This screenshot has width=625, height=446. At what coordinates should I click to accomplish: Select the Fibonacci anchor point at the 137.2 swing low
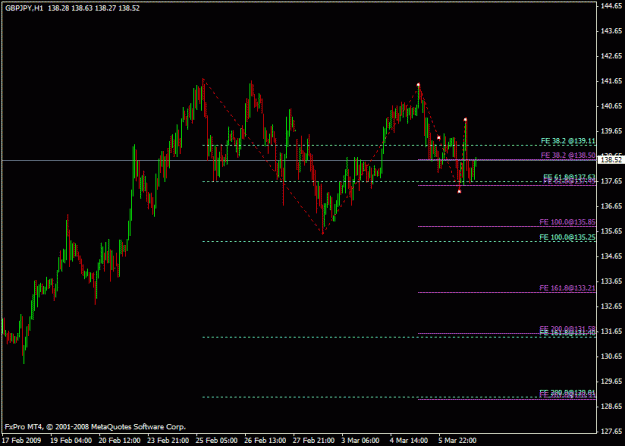[459, 192]
